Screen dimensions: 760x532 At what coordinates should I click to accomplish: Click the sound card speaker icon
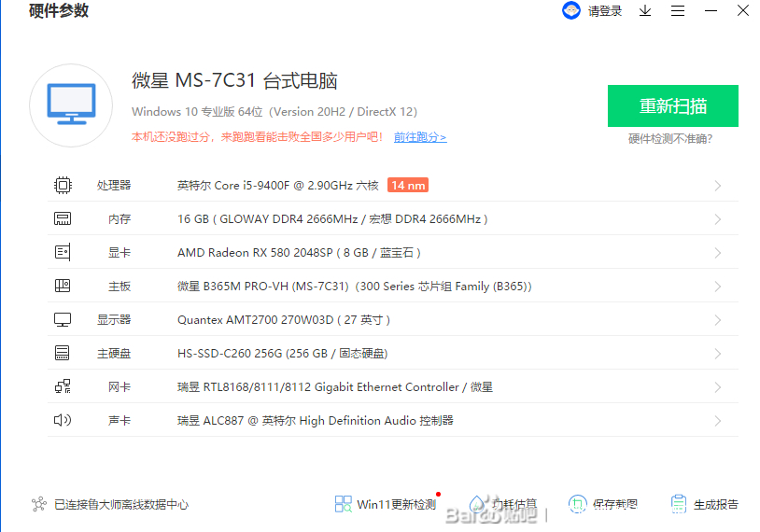63,420
